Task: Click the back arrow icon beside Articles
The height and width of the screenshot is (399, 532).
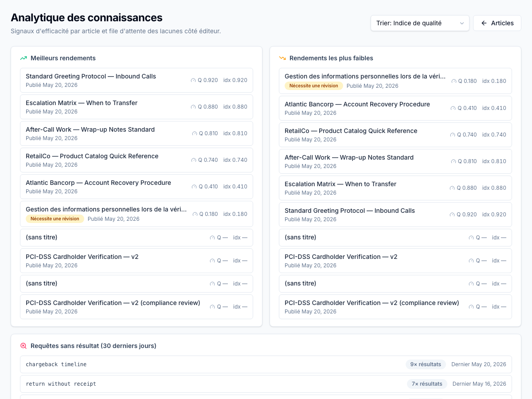Action: point(484,23)
